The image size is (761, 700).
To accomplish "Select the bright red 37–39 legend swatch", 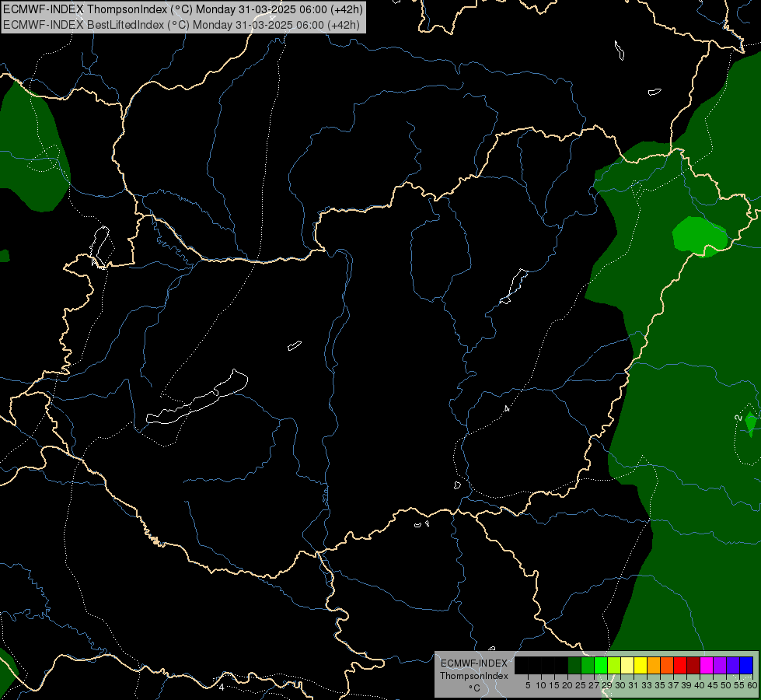I will [680, 665].
